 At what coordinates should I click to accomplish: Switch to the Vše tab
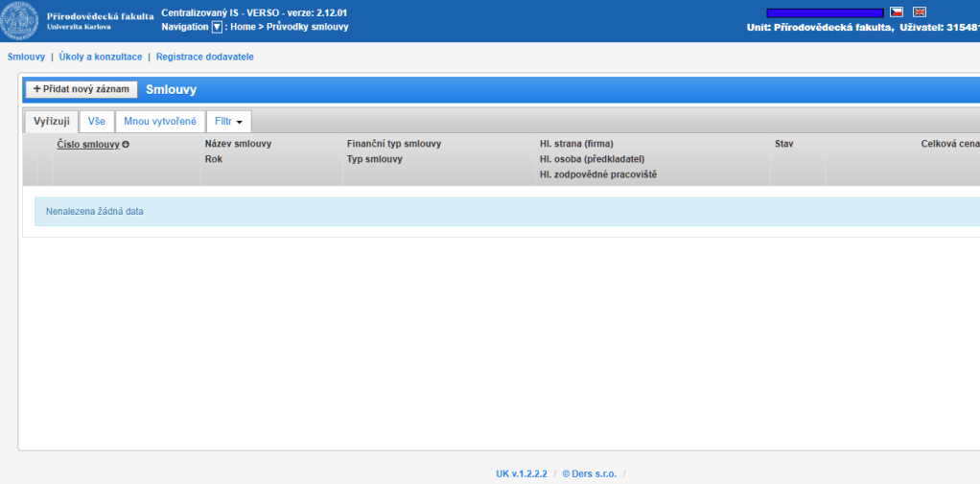(97, 122)
